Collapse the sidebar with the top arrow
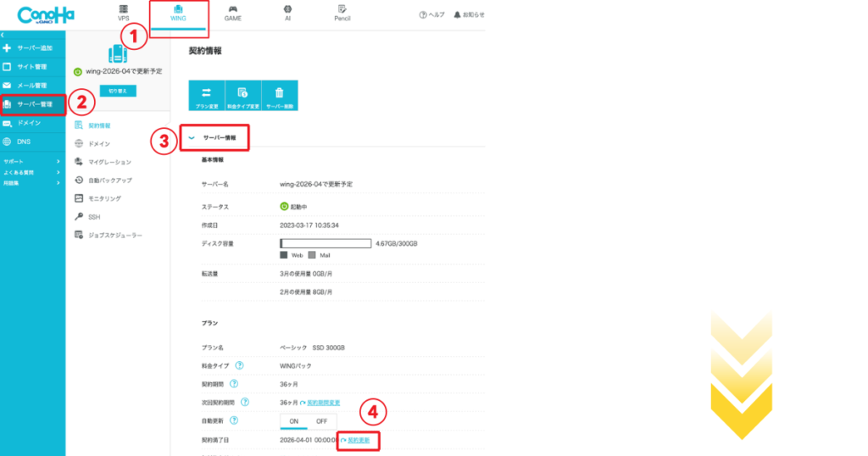 tap(3, 35)
